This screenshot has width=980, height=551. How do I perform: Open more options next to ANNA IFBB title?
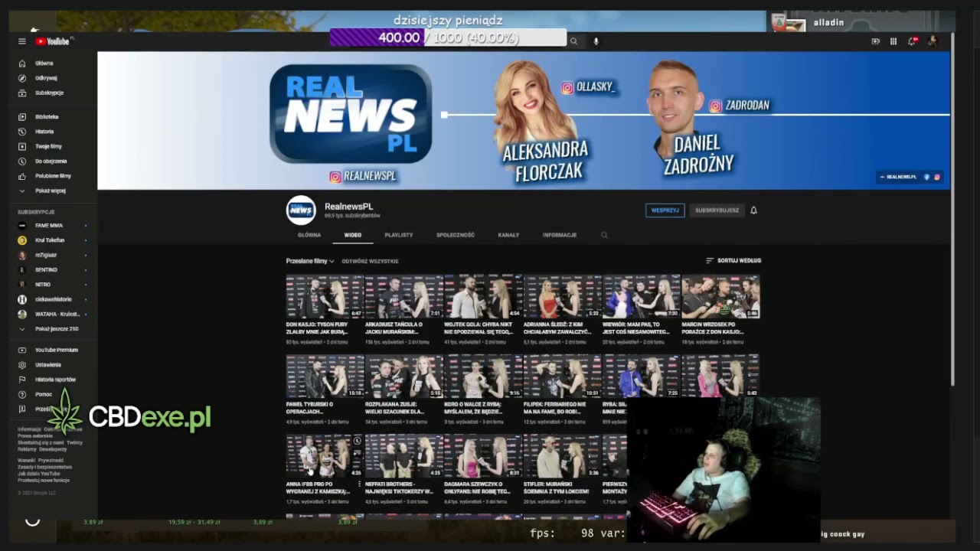pos(359,484)
